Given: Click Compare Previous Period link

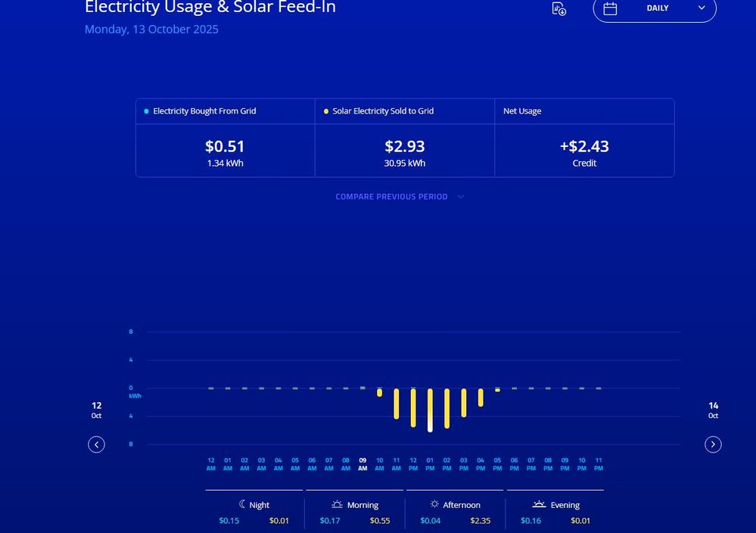Looking at the screenshot, I should [391, 197].
